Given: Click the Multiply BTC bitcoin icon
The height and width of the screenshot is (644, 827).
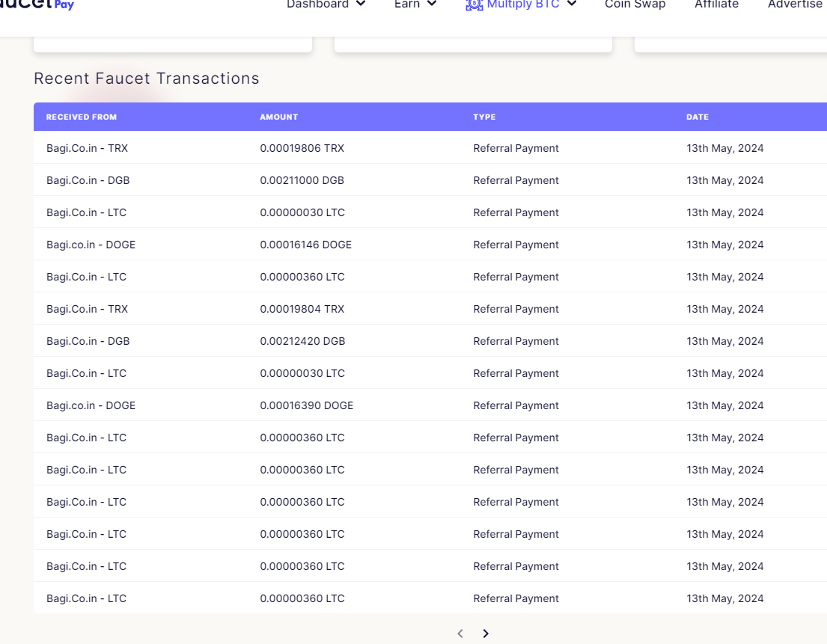Looking at the screenshot, I should pos(474,4).
